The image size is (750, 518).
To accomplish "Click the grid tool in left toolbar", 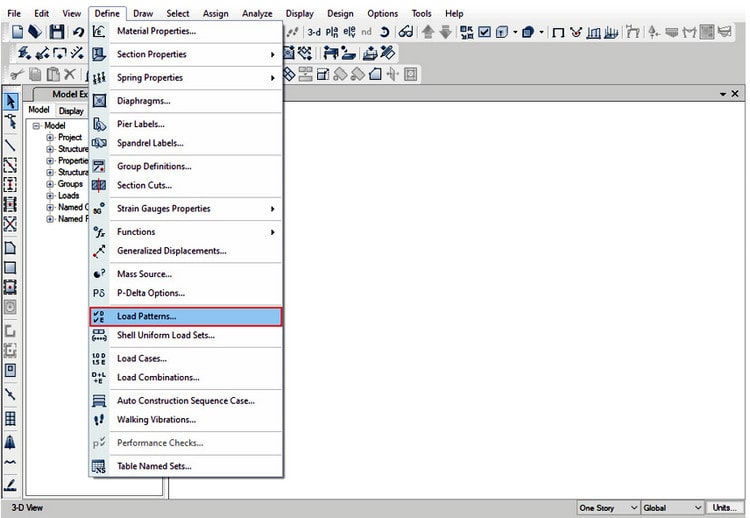I will click(x=10, y=419).
